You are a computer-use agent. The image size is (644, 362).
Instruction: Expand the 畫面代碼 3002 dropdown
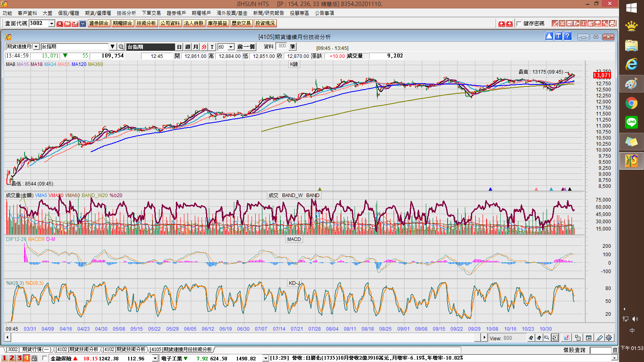coord(52,24)
